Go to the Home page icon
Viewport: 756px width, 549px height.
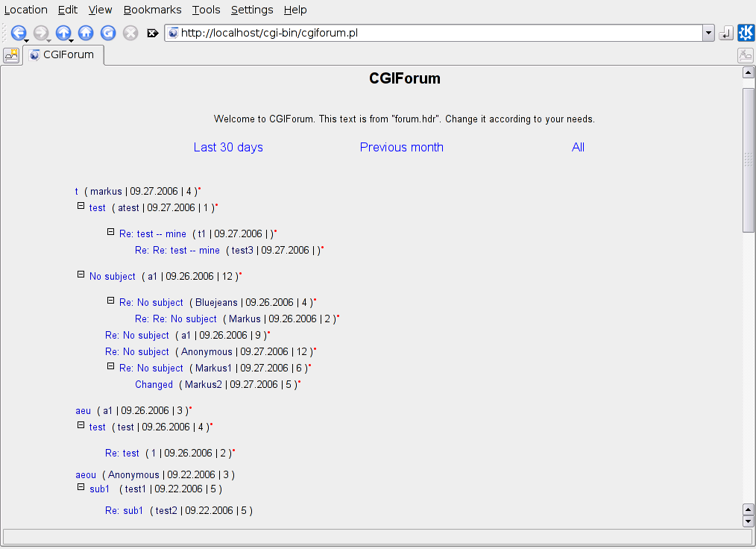(86, 33)
